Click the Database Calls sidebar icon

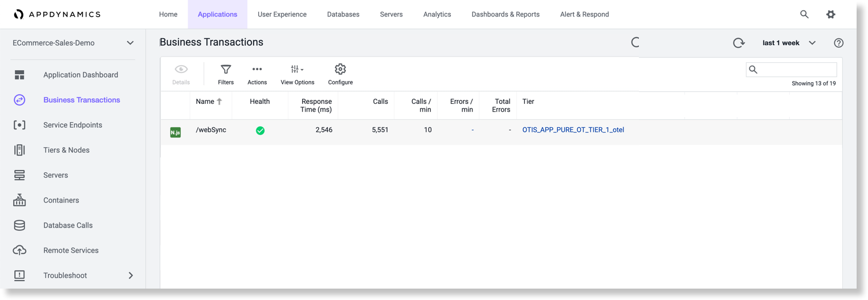[x=19, y=225]
